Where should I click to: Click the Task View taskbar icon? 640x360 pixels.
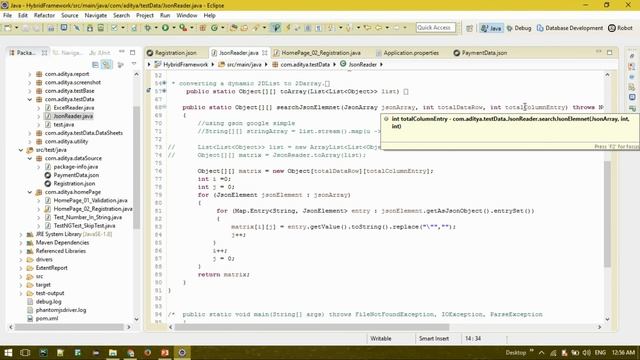pyautogui.click(x=25, y=353)
